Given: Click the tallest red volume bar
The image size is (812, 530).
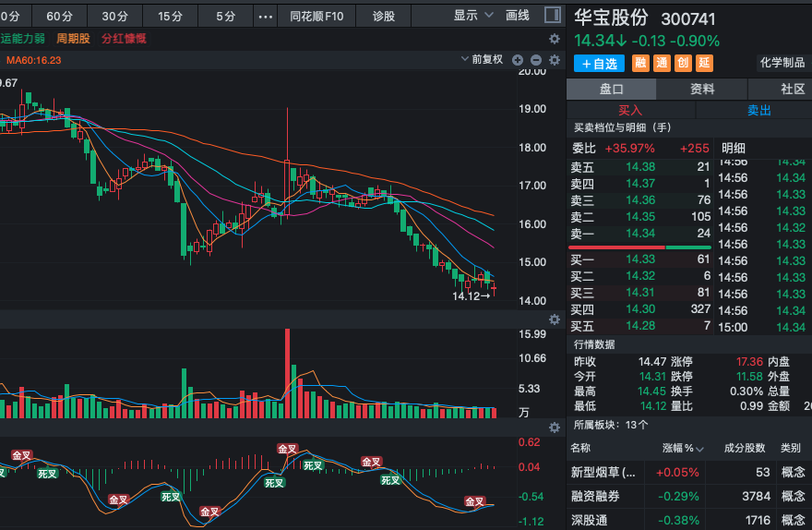Looking at the screenshot, I should coord(287,373).
